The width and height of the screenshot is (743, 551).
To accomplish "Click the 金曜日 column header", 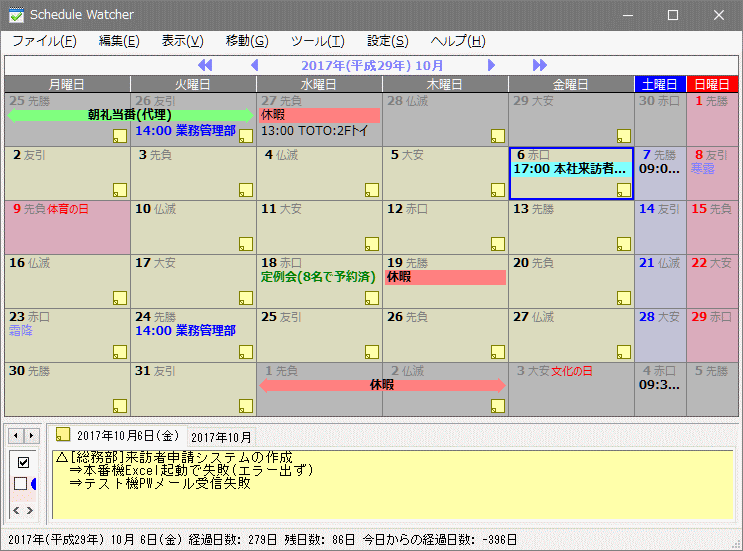I will pyautogui.click(x=571, y=84).
